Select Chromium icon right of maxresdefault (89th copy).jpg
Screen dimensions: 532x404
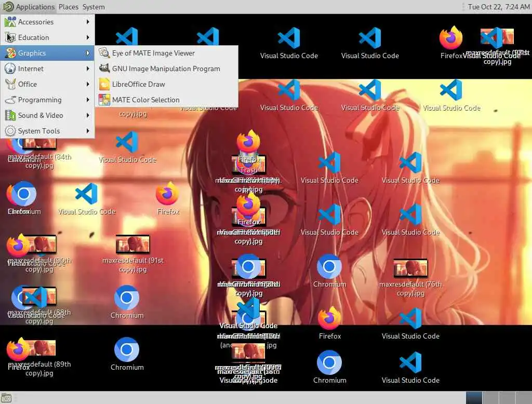pyautogui.click(x=127, y=349)
